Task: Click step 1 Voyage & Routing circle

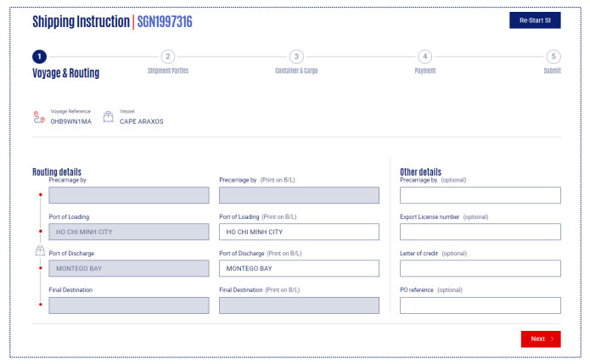Action: [39, 57]
